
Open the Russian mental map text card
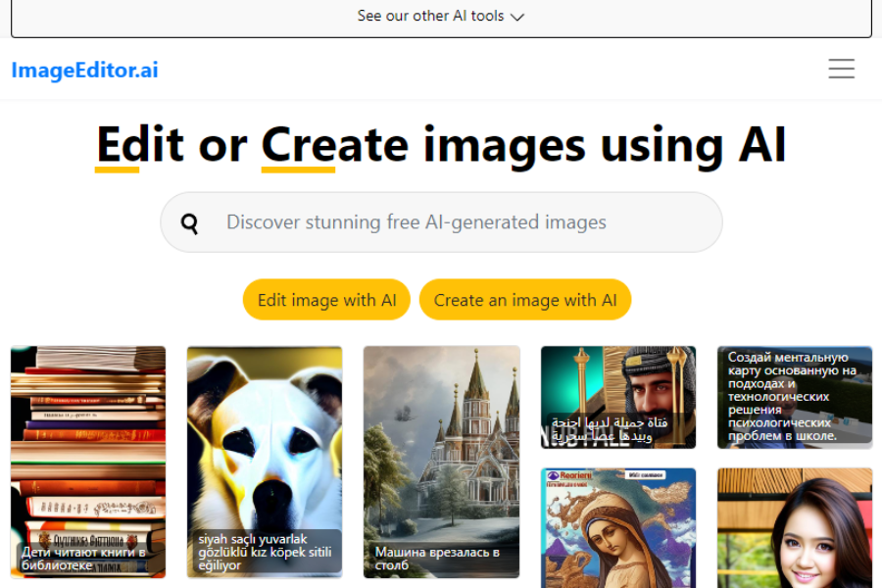point(794,397)
